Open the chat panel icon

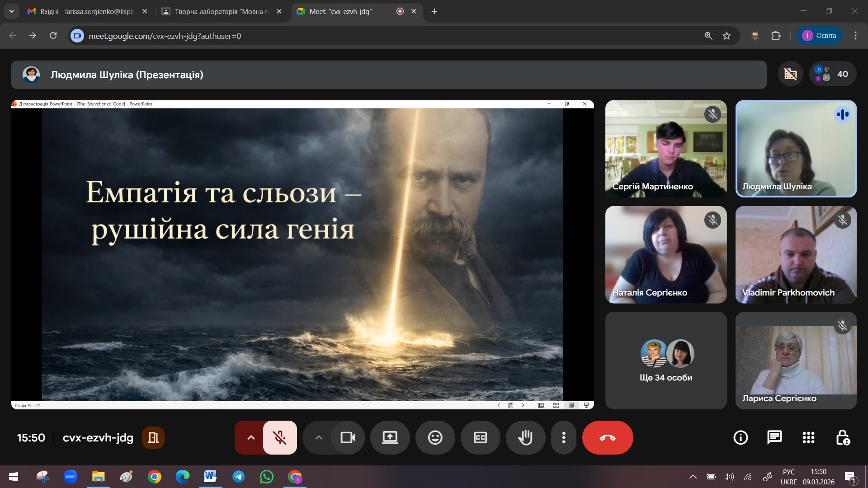click(774, 437)
